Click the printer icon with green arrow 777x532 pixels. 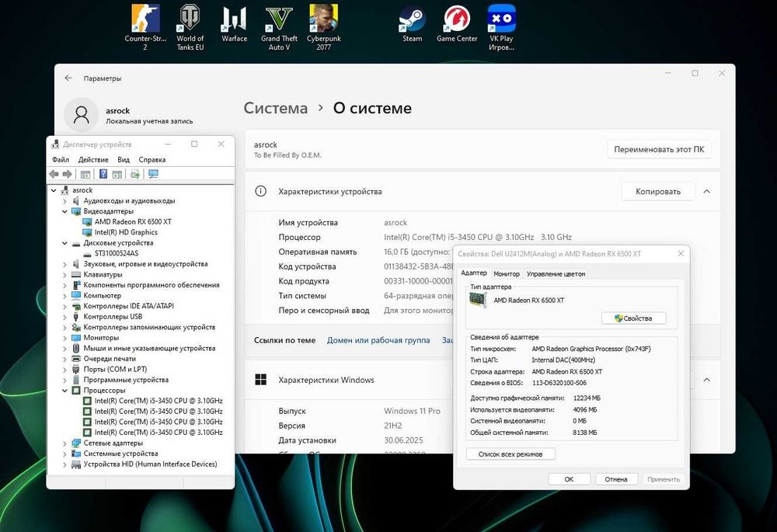coord(134,174)
